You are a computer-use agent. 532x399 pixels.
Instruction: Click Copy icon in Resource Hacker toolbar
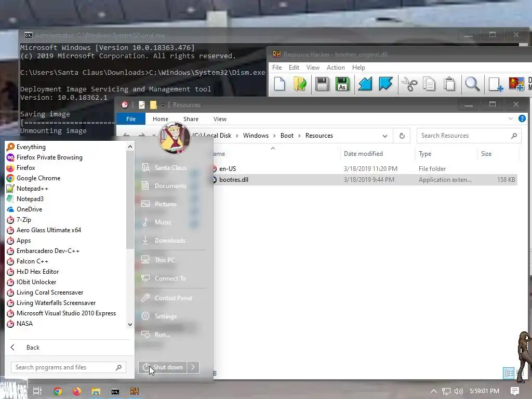point(429,84)
